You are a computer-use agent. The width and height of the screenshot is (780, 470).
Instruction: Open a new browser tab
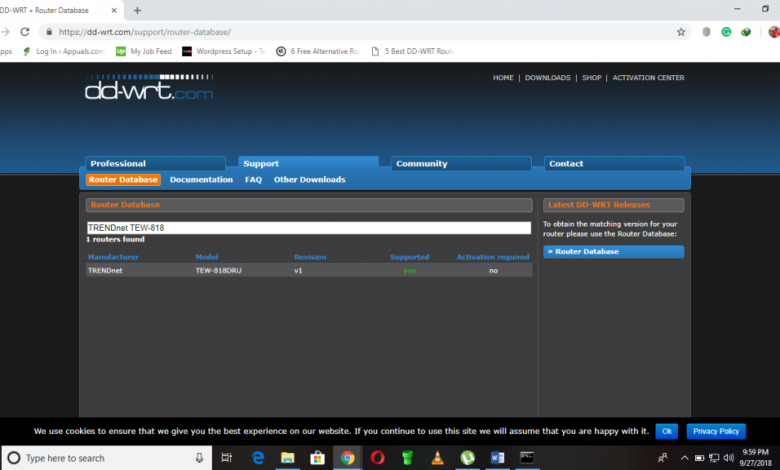(137, 10)
